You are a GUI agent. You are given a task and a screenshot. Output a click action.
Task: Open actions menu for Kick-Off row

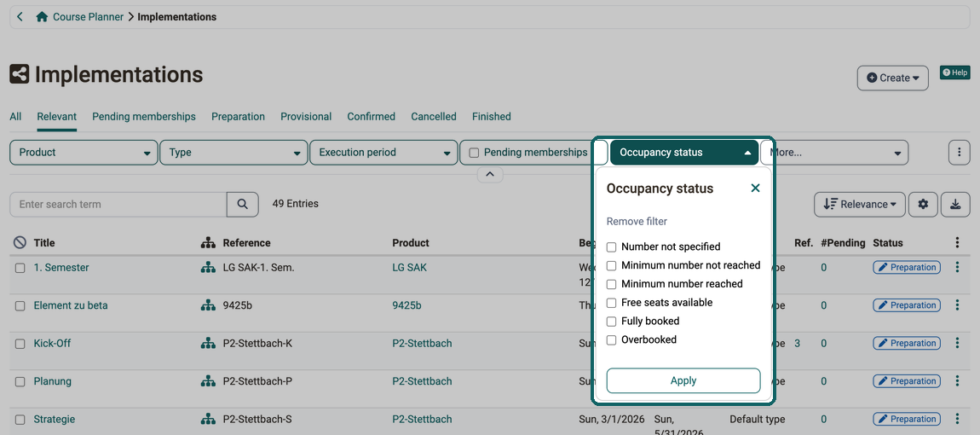tap(957, 343)
